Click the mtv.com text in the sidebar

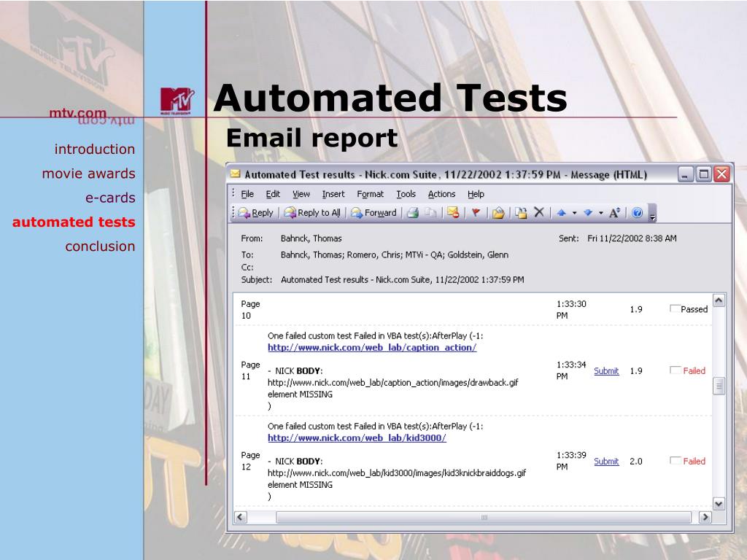(x=77, y=113)
